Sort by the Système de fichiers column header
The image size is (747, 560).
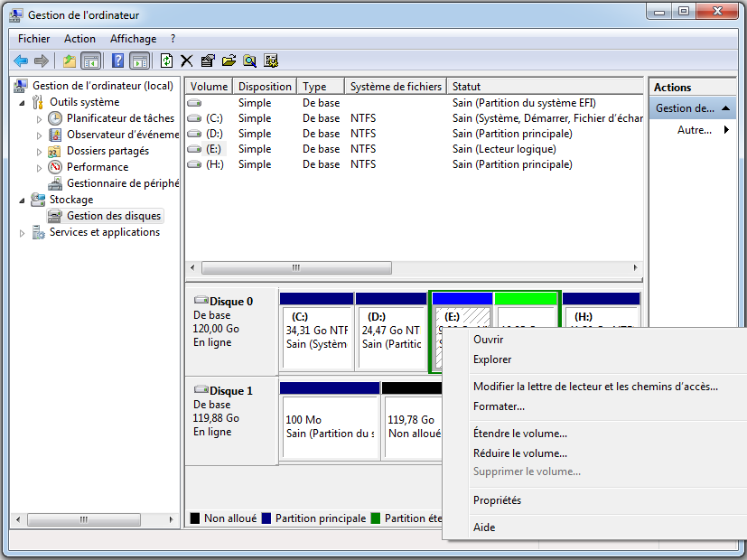396,87
